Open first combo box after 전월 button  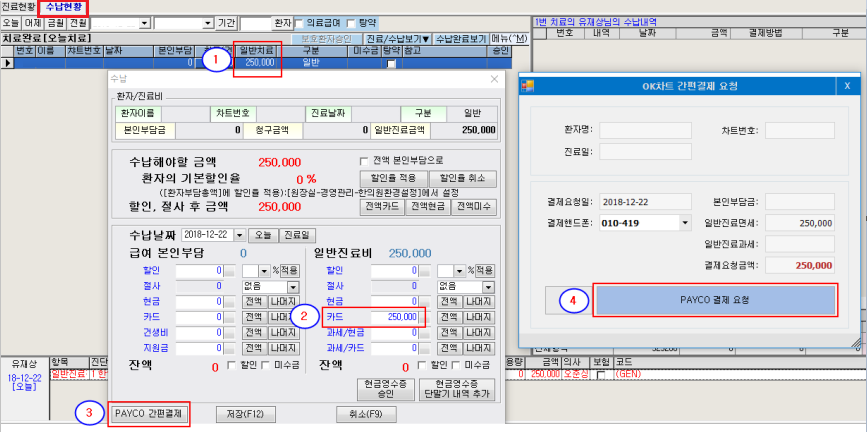click(145, 23)
